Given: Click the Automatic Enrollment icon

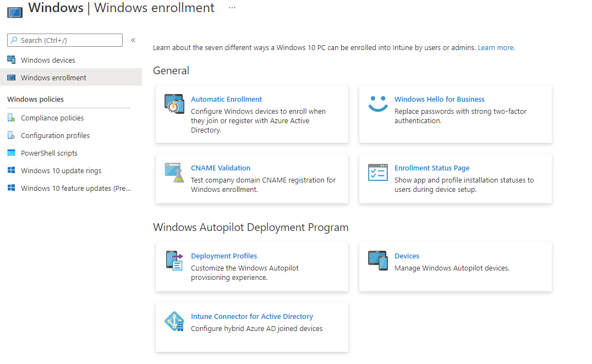Looking at the screenshot, I should 174,104.
